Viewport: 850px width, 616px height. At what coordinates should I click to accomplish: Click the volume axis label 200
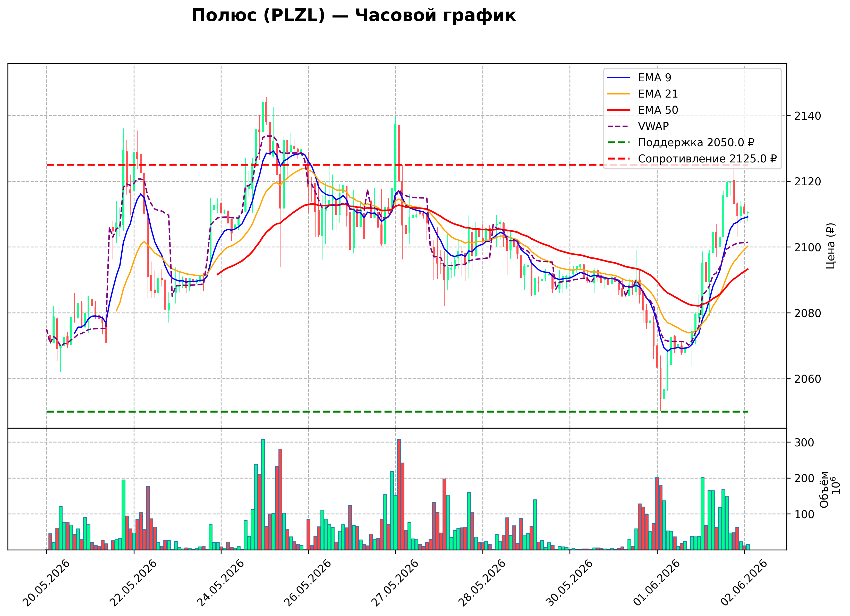[x=804, y=479]
